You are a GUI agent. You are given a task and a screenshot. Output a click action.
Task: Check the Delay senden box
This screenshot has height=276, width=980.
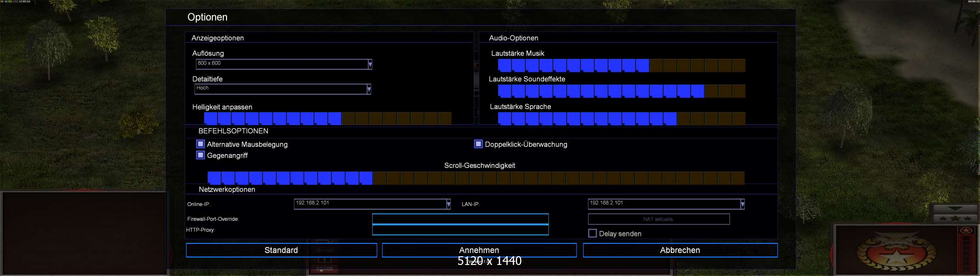592,234
